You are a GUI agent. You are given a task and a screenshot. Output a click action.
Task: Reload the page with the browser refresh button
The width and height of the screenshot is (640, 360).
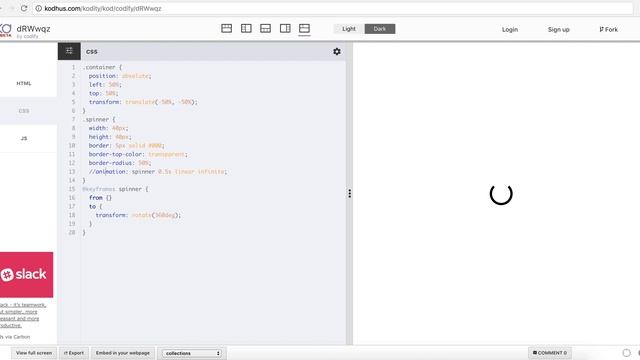(24, 8)
